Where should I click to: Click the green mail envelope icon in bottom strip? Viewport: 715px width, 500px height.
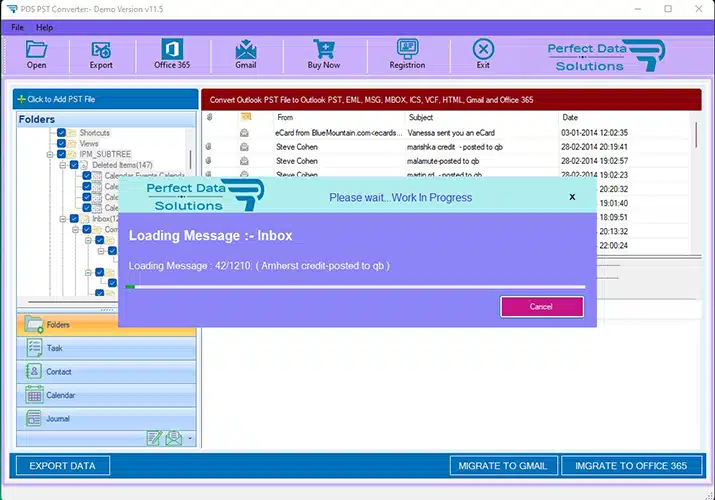point(174,438)
